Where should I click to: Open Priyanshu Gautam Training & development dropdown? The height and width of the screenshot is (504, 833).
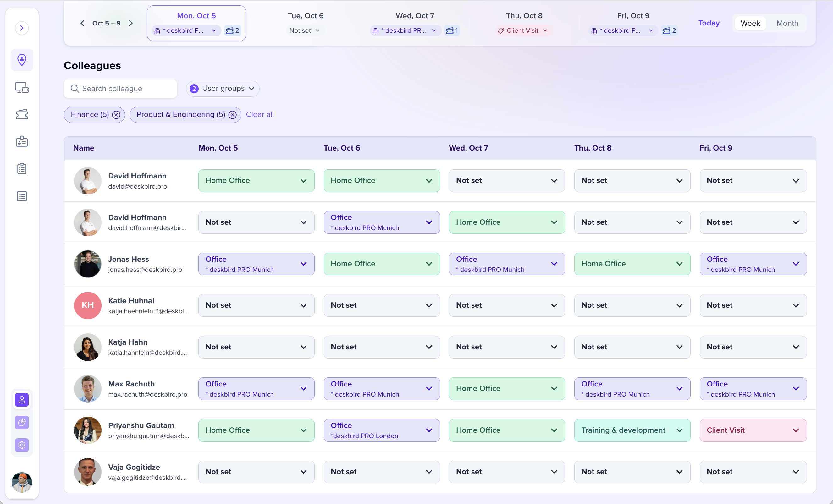[632, 430]
